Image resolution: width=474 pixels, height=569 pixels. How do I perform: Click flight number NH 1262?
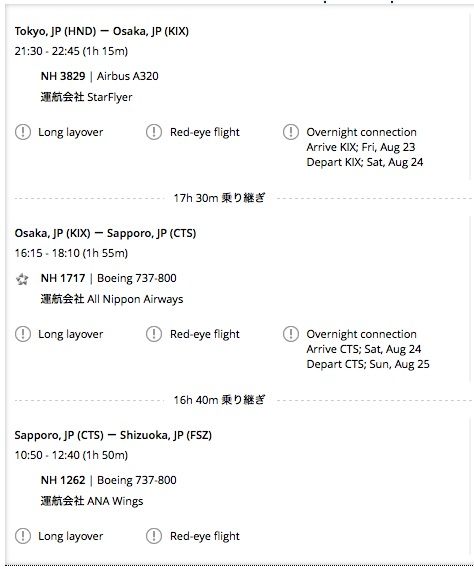click(63, 480)
